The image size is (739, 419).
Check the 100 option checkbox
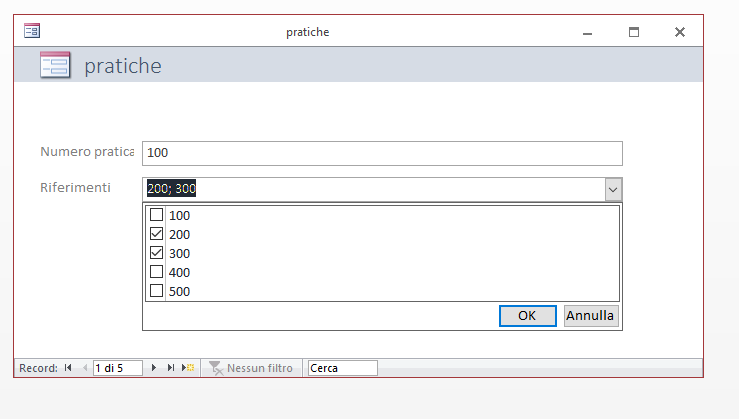(156, 215)
